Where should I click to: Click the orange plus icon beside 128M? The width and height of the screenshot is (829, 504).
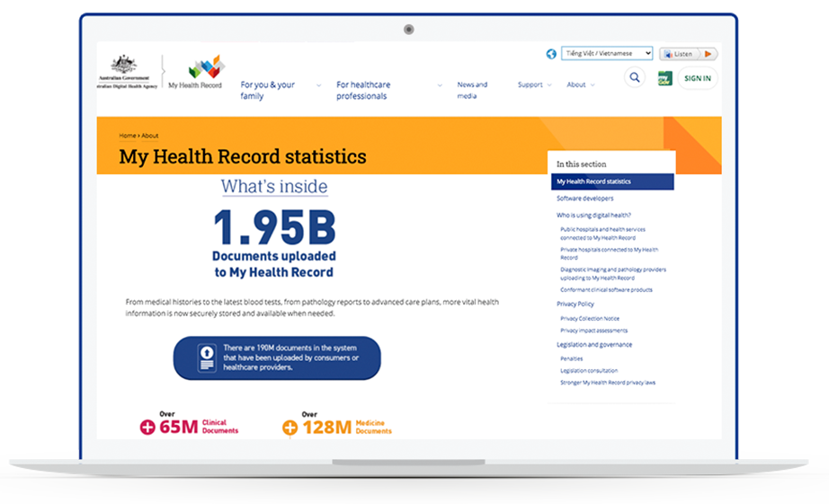(290, 428)
